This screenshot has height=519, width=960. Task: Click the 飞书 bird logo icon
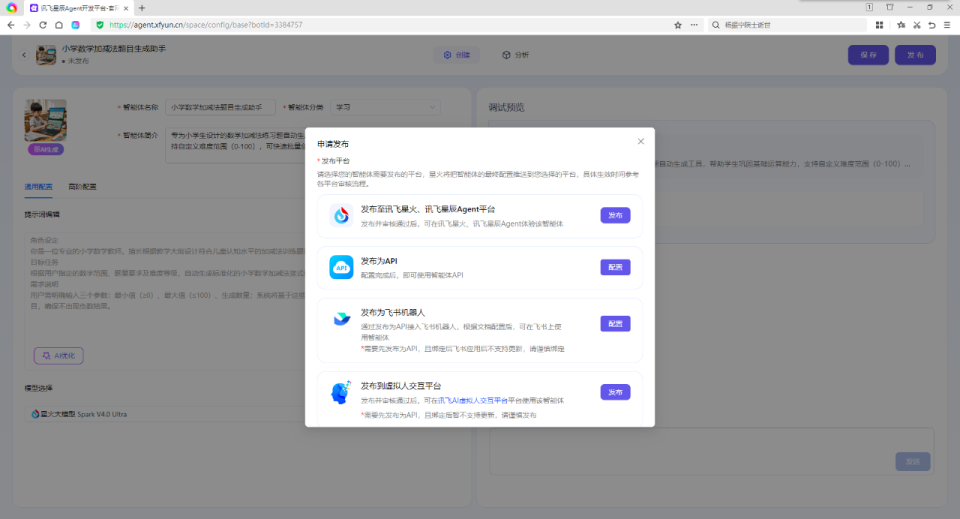pyautogui.click(x=341, y=319)
